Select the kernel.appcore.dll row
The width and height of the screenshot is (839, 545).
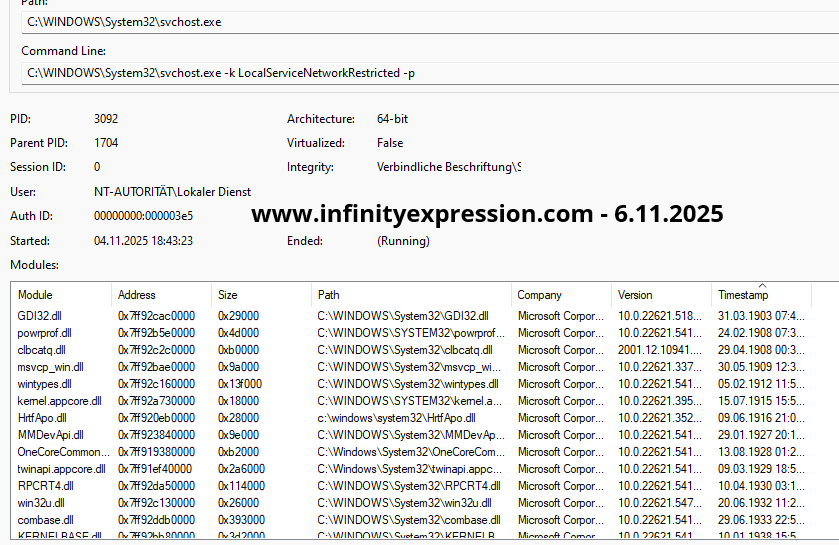(x=60, y=401)
